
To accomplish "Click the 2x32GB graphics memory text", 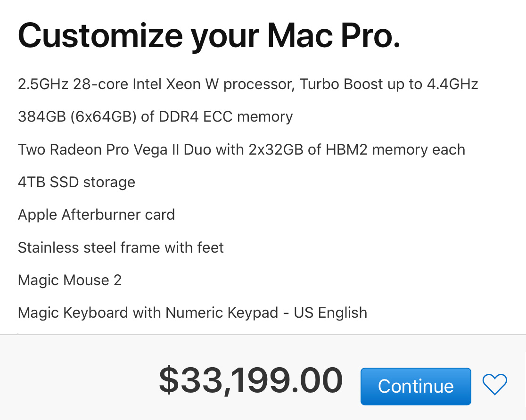I will pyautogui.click(x=276, y=149).
